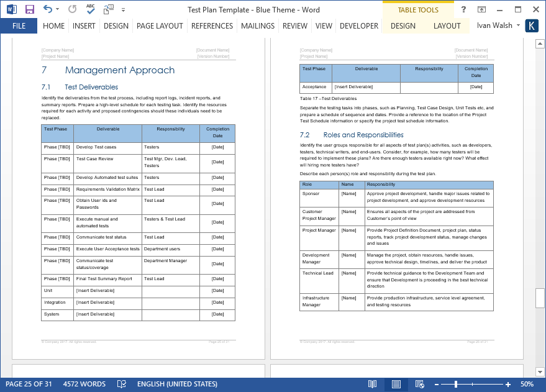Click the scrollbar up arrow
Image resolution: width=546 pixels, height=392 pixels.
[540, 43]
